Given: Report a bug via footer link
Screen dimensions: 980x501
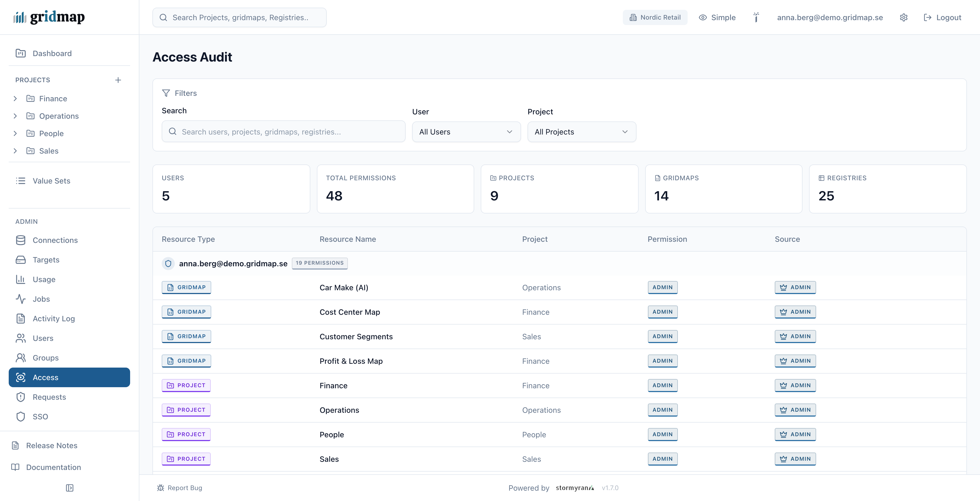Looking at the screenshot, I should click(180, 488).
